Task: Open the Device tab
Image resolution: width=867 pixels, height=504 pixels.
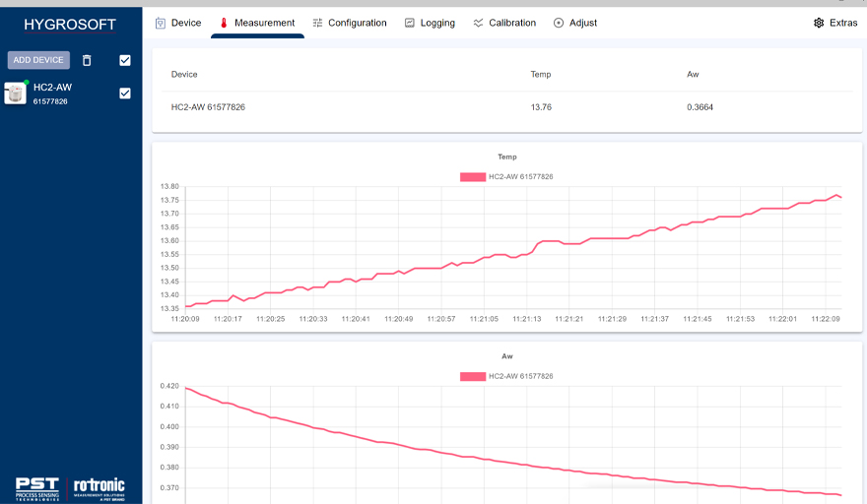Action: [178, 23]
